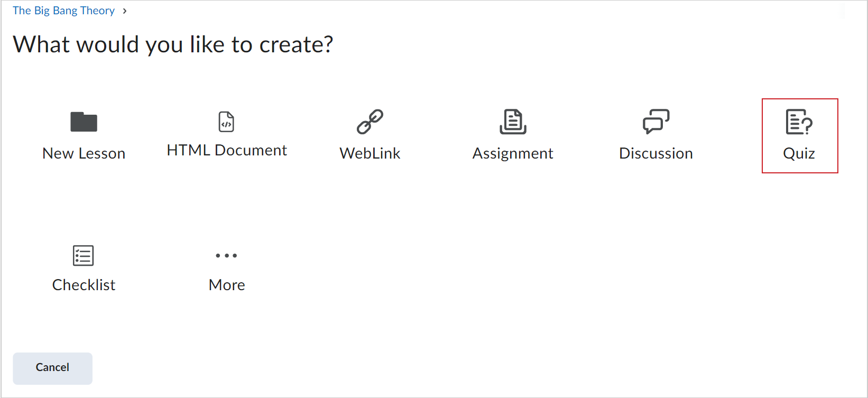Click the Discussion speech-bubbles icon
The width and height of the screenshot is (868, 398).
tap(656, 122)
